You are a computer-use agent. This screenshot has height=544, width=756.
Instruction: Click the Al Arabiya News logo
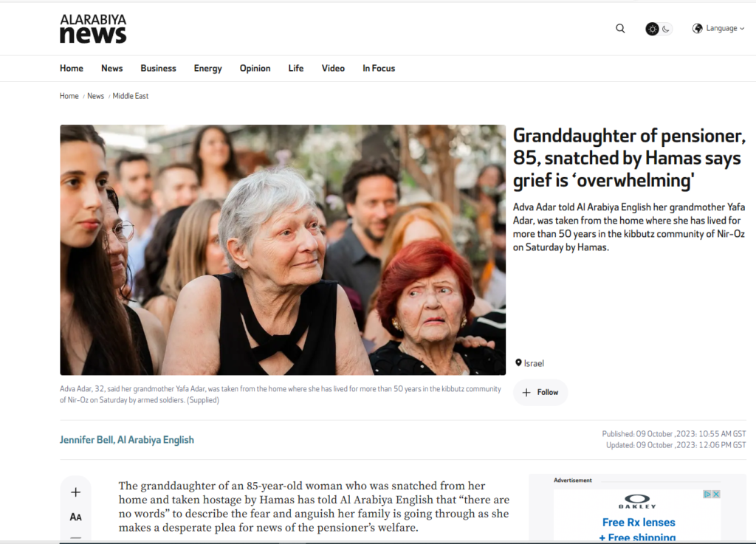point(93,29)
